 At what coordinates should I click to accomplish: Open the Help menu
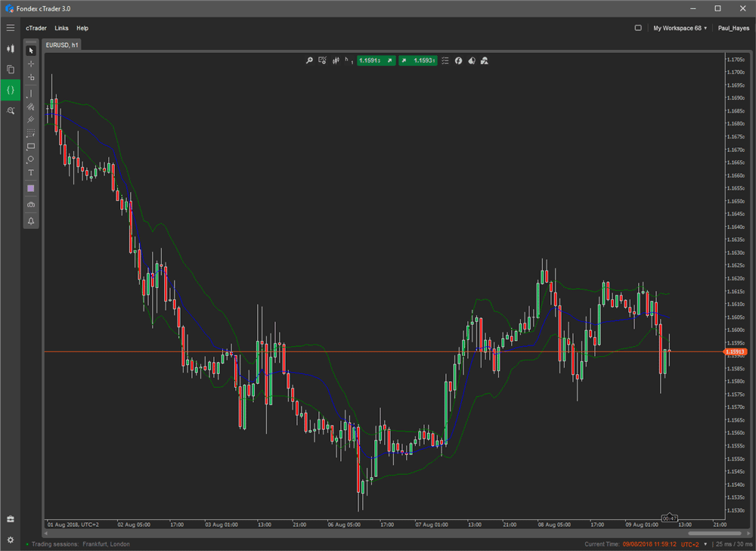(x=82, y=28)
